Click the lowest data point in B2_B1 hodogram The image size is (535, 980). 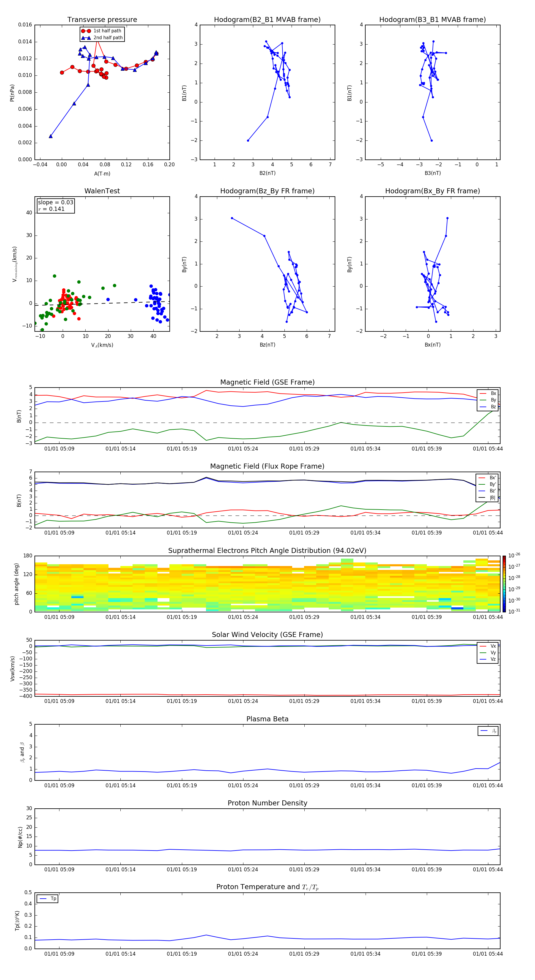248,140
